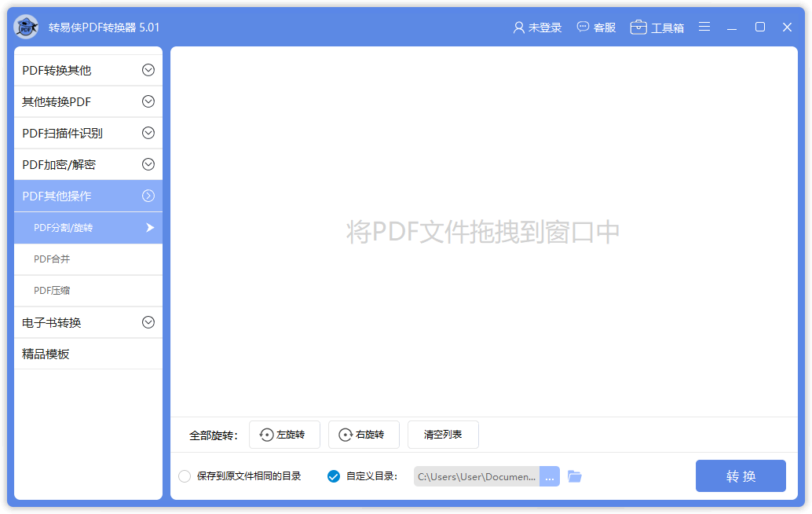Expand the PDF转换其他 section

88,70
